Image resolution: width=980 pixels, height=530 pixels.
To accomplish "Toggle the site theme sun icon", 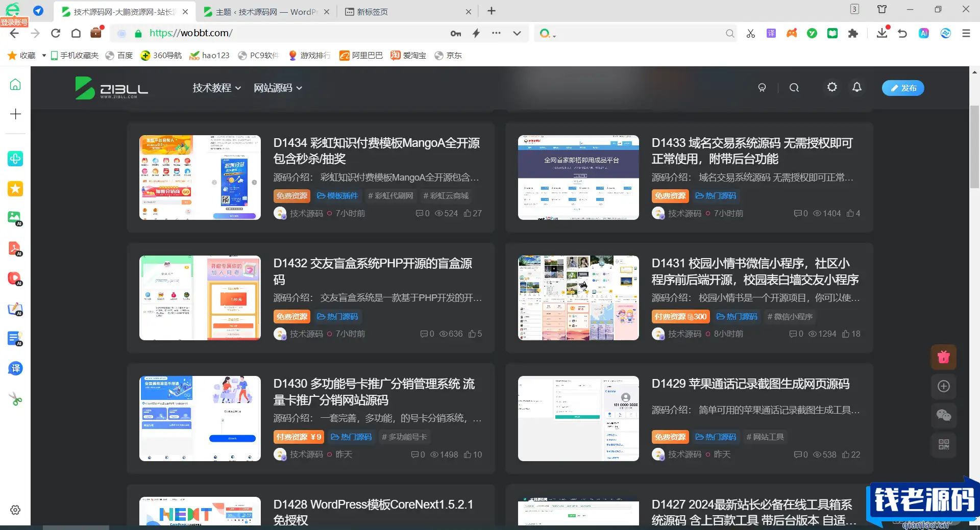I will click(832, 87).
